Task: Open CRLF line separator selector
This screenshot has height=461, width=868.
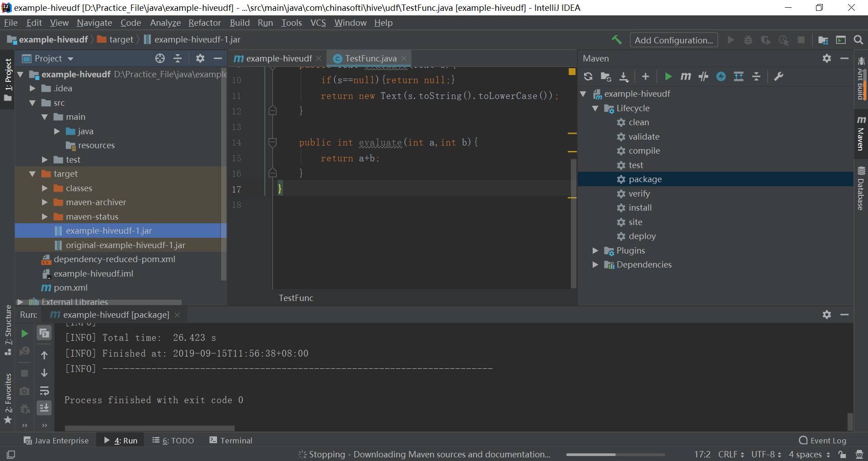Action: tap(731, 454)
